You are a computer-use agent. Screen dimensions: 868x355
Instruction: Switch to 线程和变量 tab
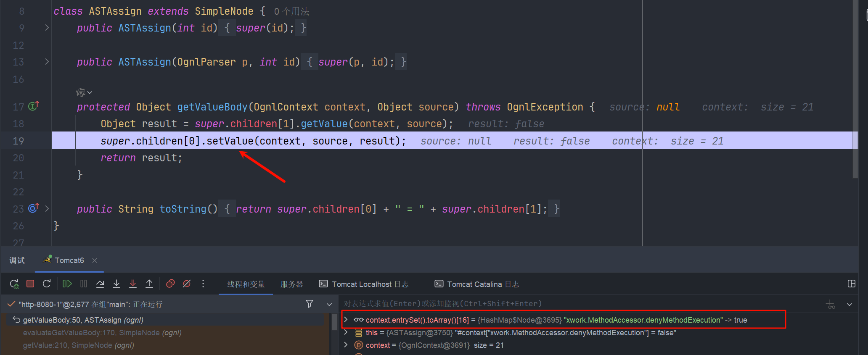coord(246,284)
